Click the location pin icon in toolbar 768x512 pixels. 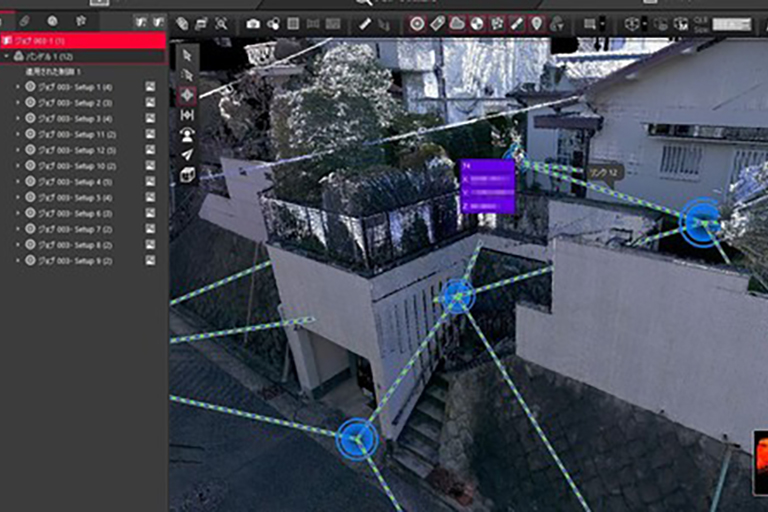(x=536, y=23)
